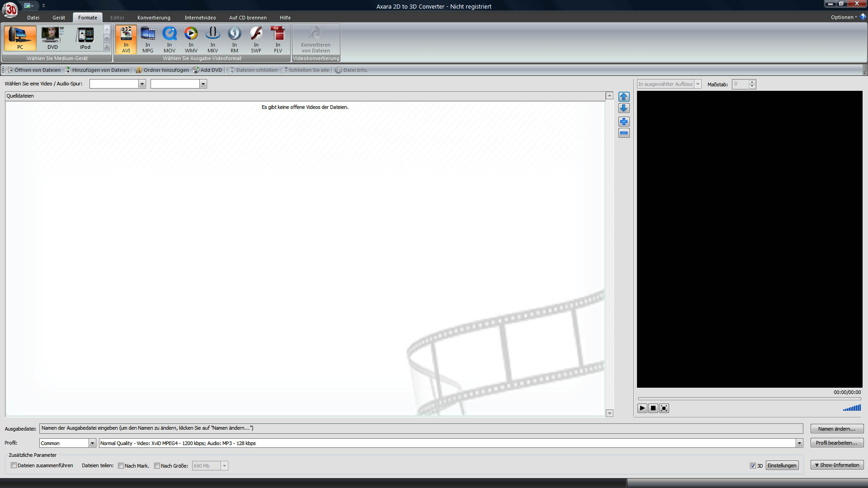Move file up with blue up arrow
Image resolution: width=868 pixels, height=488 pixels.
[624, 97]
